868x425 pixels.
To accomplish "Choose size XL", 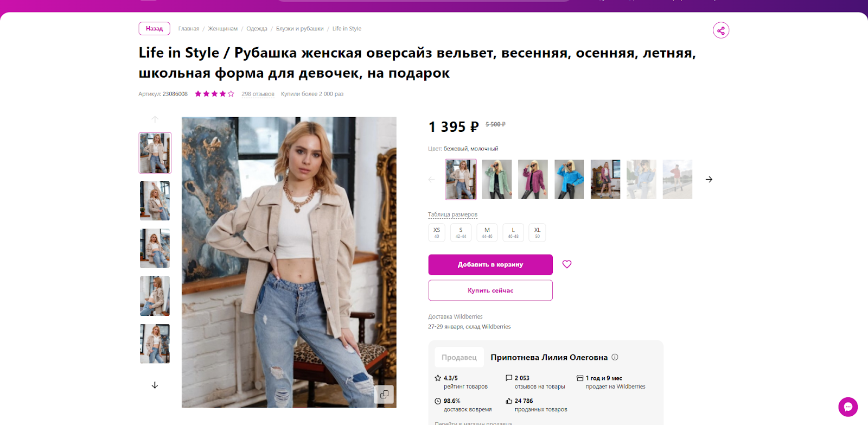I will [x=537, y=232].
